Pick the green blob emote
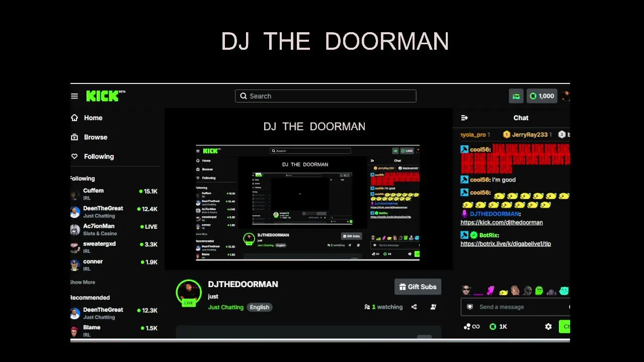Viewport: 644px width, 362px height. [539, 291]
